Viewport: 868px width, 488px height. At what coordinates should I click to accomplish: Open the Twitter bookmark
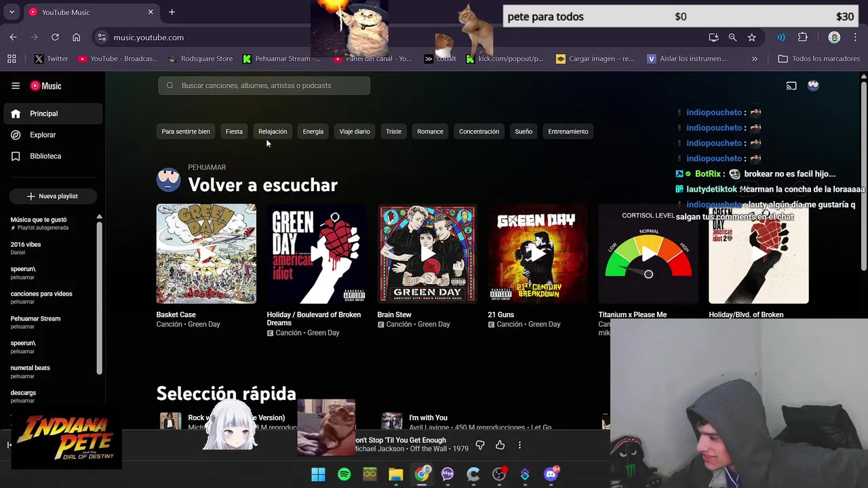click(52, 59)
